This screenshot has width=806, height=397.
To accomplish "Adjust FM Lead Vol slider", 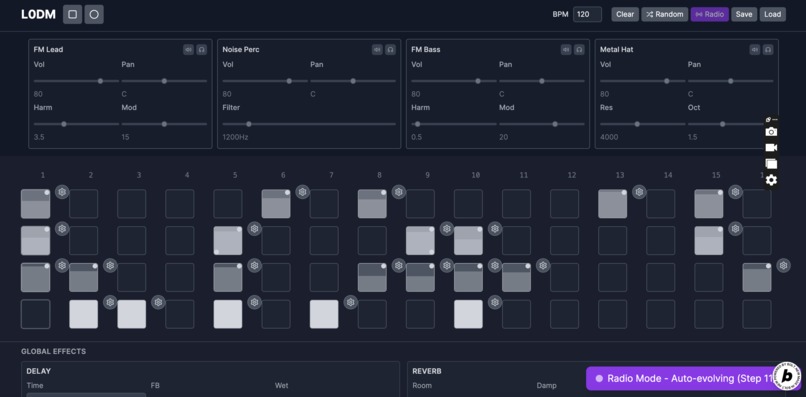I will [x=76, y=81].
